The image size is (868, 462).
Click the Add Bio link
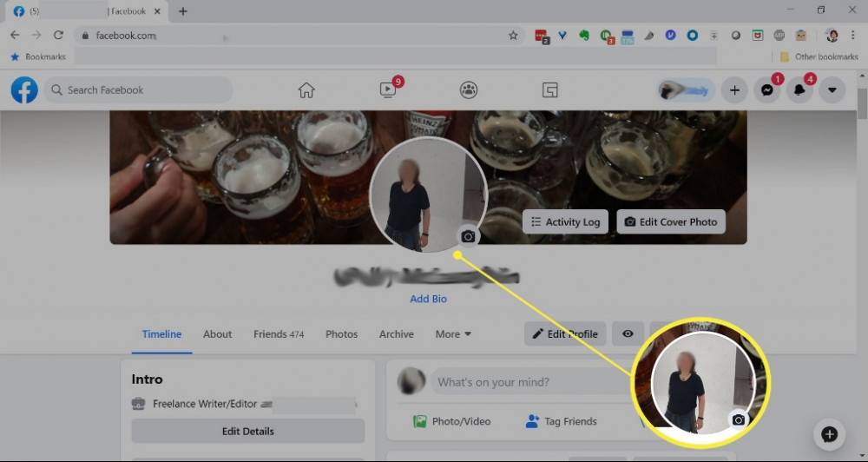click(x=428, y=299)
